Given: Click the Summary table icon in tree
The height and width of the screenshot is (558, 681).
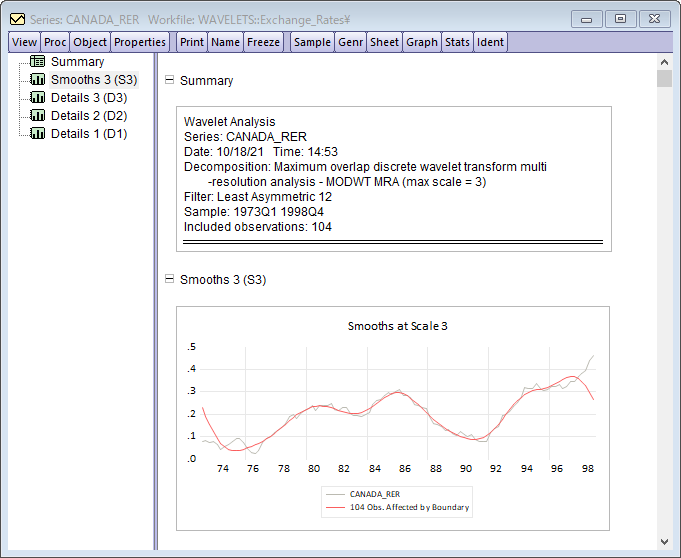Looking at the screenshot, I should pos(37,61).
